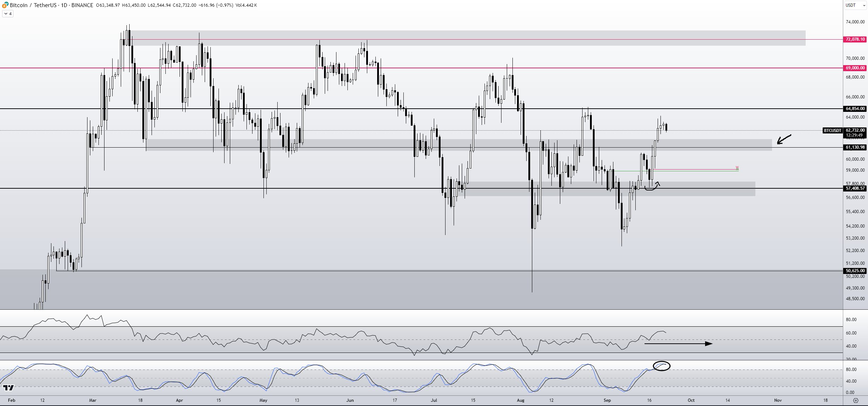The width and height of the screenshot is (868, 406).
Task: Open the USDT currency dropdown
Action: tap(855, 5)
